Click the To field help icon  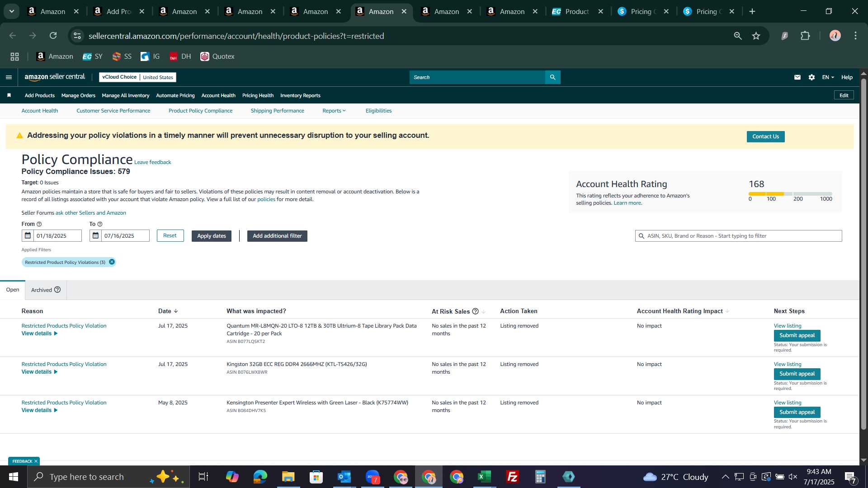100,224
